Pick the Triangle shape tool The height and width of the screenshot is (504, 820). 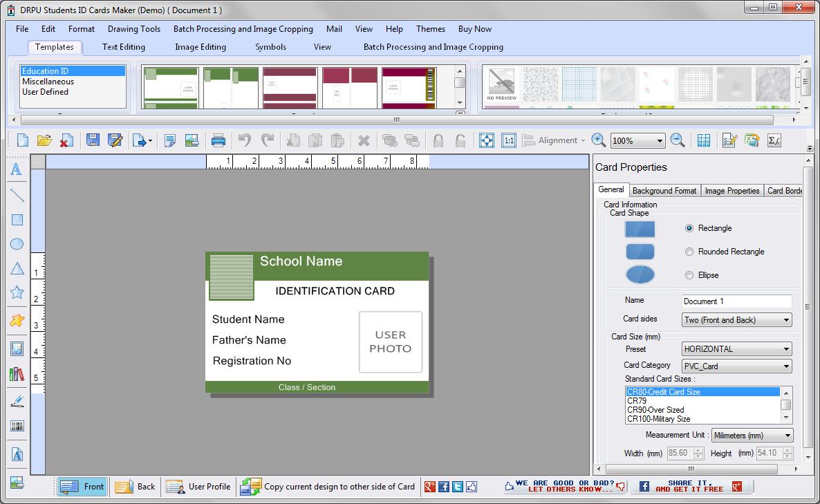[17, 268]
